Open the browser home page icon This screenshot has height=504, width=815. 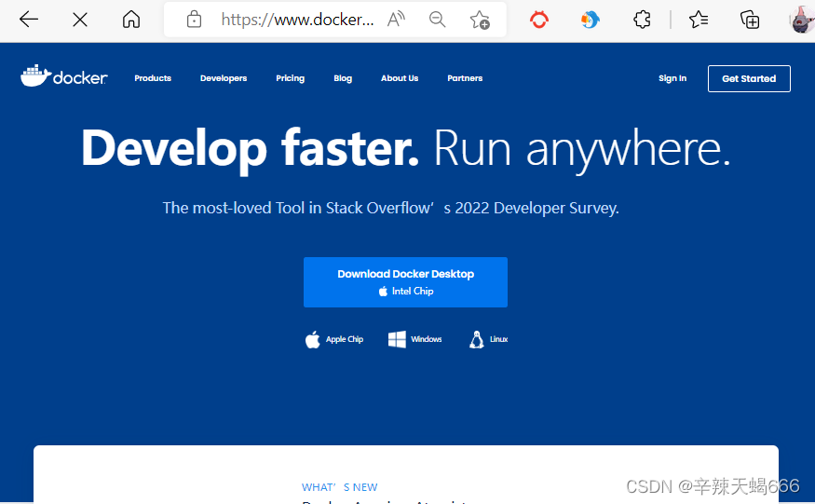pos(131,20)
